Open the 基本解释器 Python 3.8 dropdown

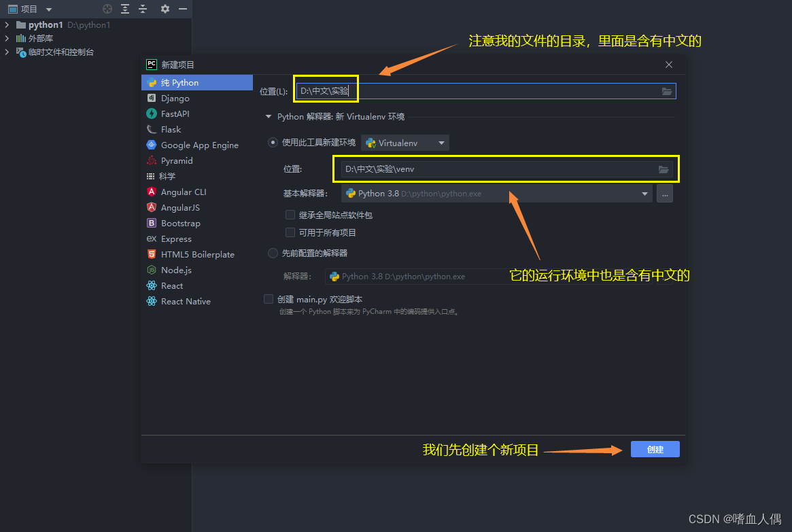[x=497, y=194]
